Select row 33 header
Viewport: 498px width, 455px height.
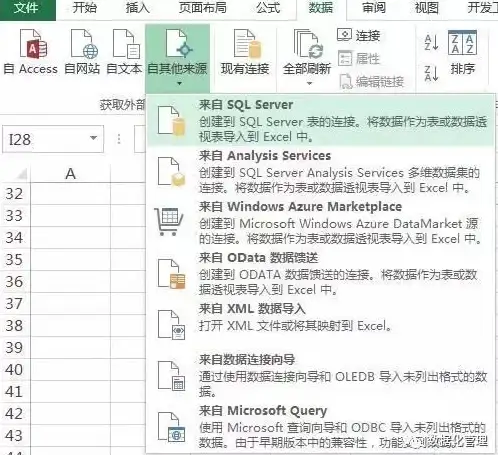pos(15,216)
